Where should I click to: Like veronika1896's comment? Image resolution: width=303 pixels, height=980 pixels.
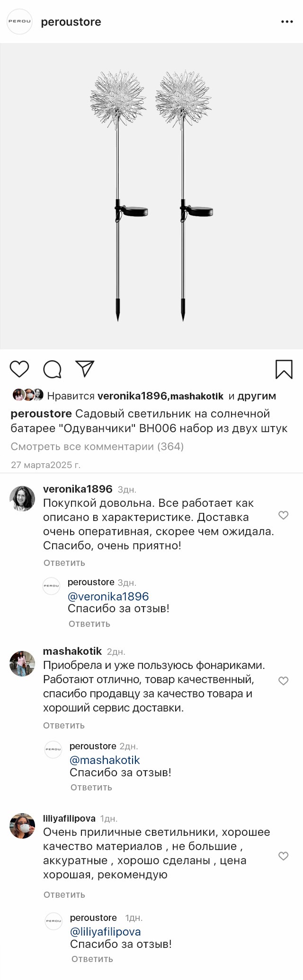pyautogui.click(x=283, y=515)
